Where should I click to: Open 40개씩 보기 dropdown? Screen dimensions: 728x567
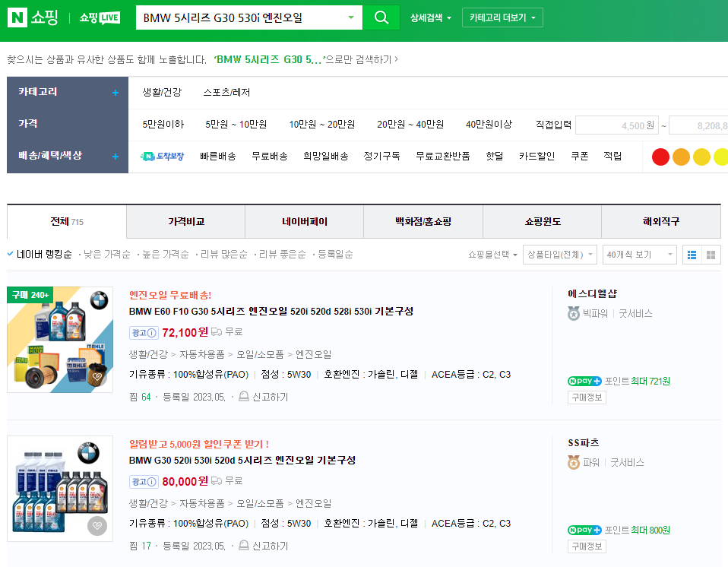click(639, 255)
